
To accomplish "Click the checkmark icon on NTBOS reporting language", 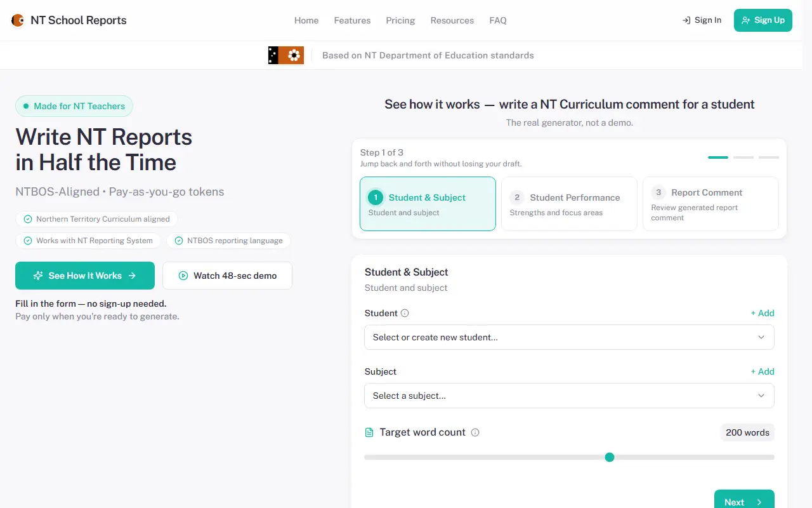I will pyautogui.click(x=179, y=241).
